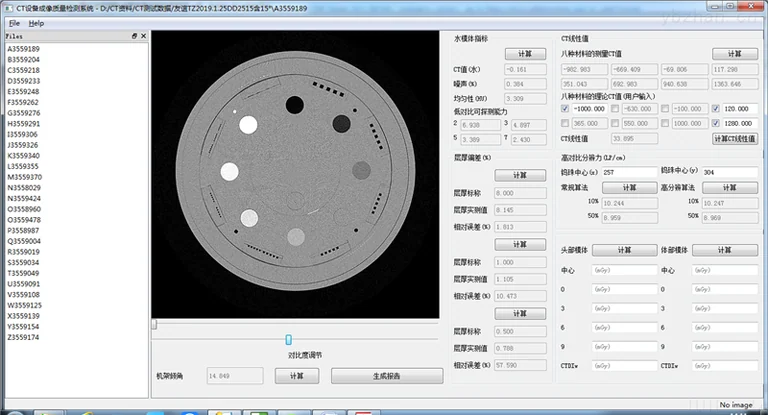Image resolution: width=768 pixels, height=415 pixels.
Task: Select file X3559139 in the Files list
Action: [24, 317]
